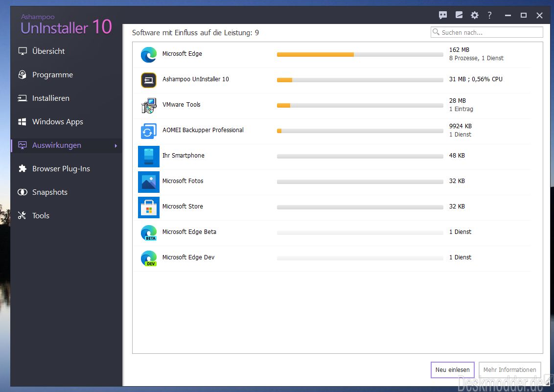Open the feedback speech bubble icon
This screenshot has width=554, height=392.
pyautogui.click(x=443, y=15)
